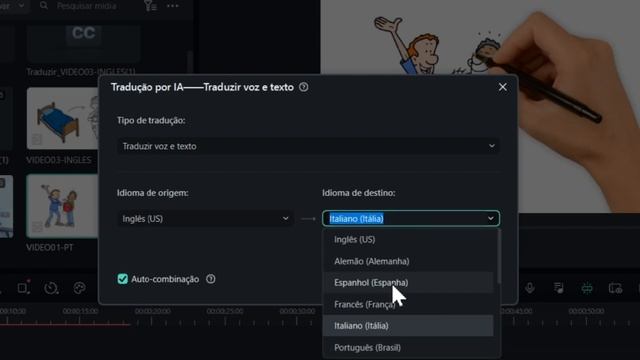Open the three-dots more options menu
The image size is (640, 360).
(x=173, y=6)
